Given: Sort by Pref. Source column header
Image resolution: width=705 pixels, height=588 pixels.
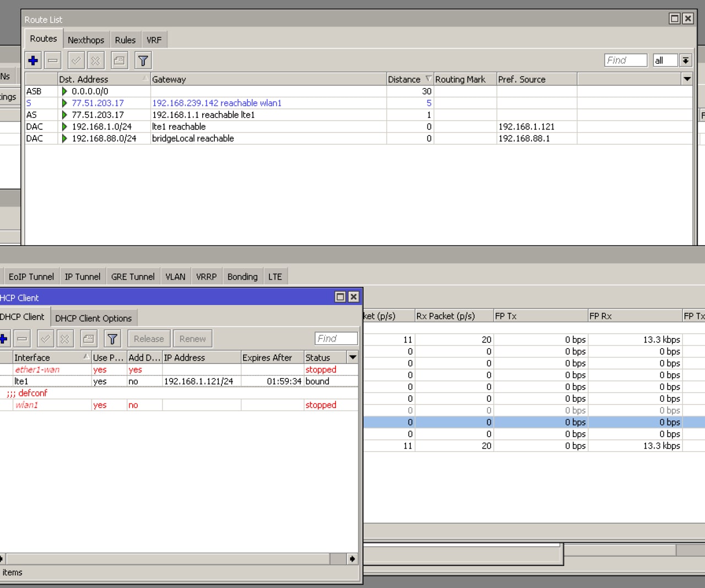Looking at the screenshot, I should coord(536,79).
